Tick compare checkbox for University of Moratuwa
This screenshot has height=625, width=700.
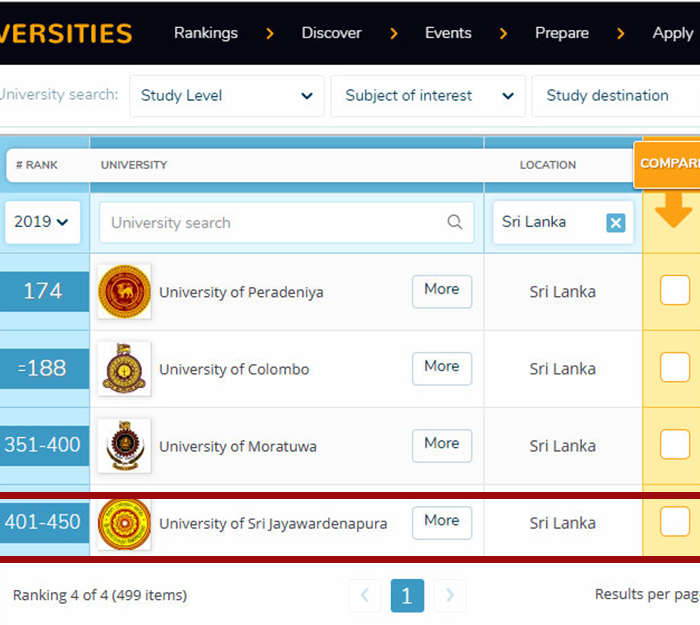tap(674, 445)
